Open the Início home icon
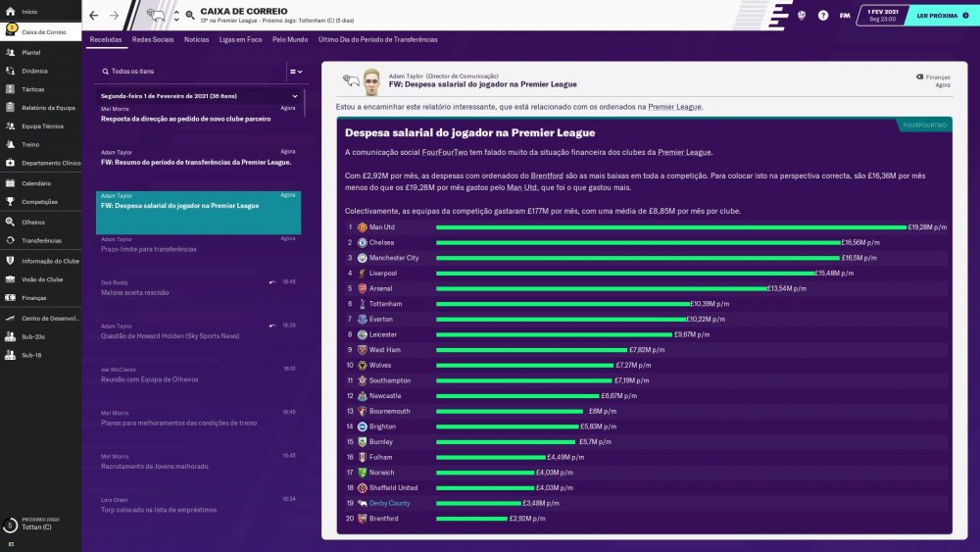Image resolution: width=980 pixels, height=552 pixels. [x=10, y=11]
